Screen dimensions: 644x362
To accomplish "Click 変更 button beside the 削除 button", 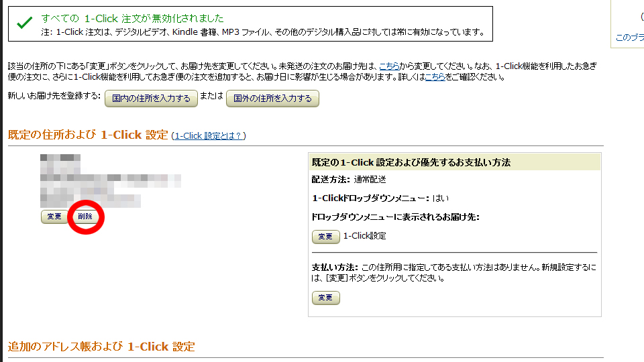I will [54, 217].
